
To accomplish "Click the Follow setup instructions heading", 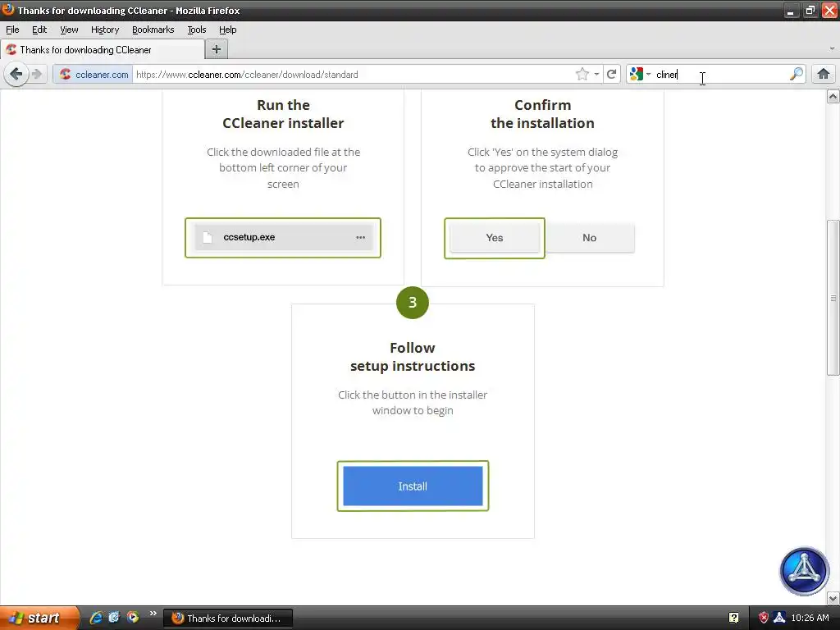I will (413, 357).
